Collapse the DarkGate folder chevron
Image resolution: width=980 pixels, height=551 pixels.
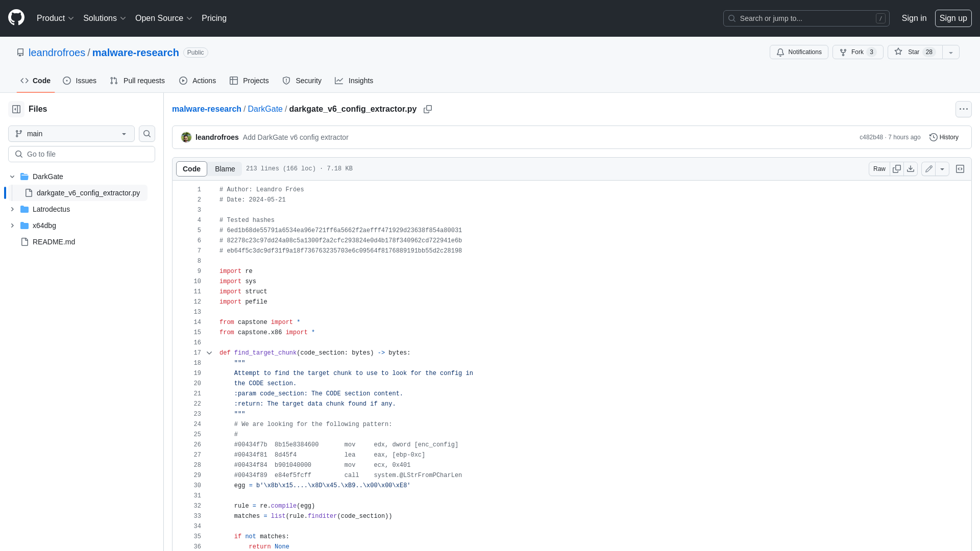[x=12, y=177]
